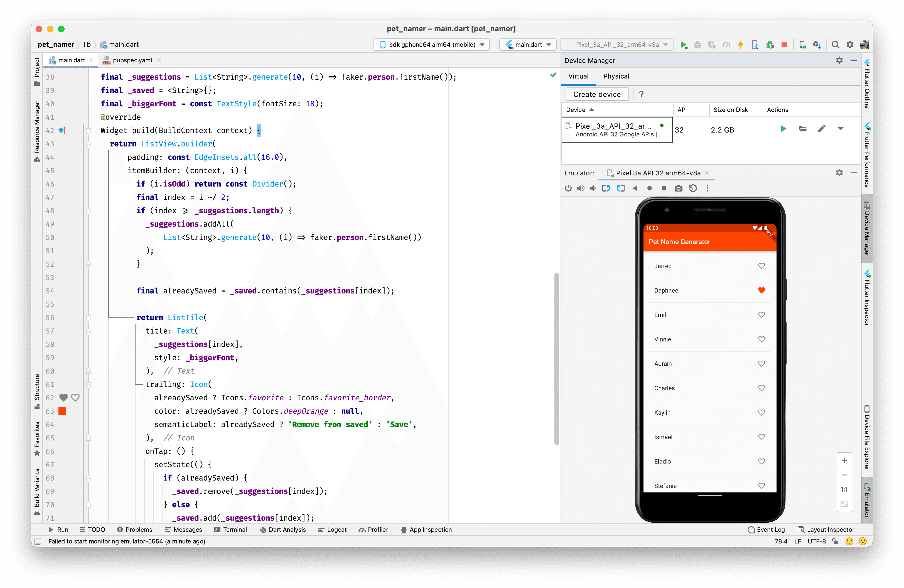Image resolution: width=904 pixels, height=588 pixels.
Task: Unfavorite Daphnee by clicking red heart
Action: (761, 290)
